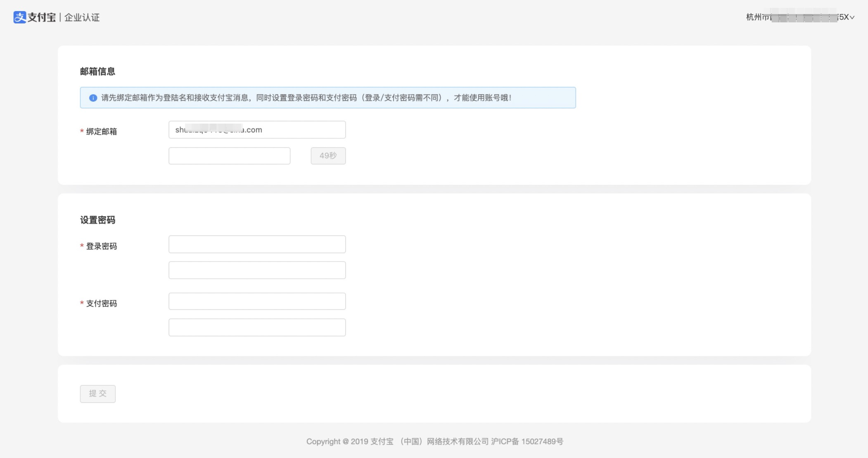The image size is (868, 458).
Task: Click the 邮箱信息 section heading
Action: 97,72
